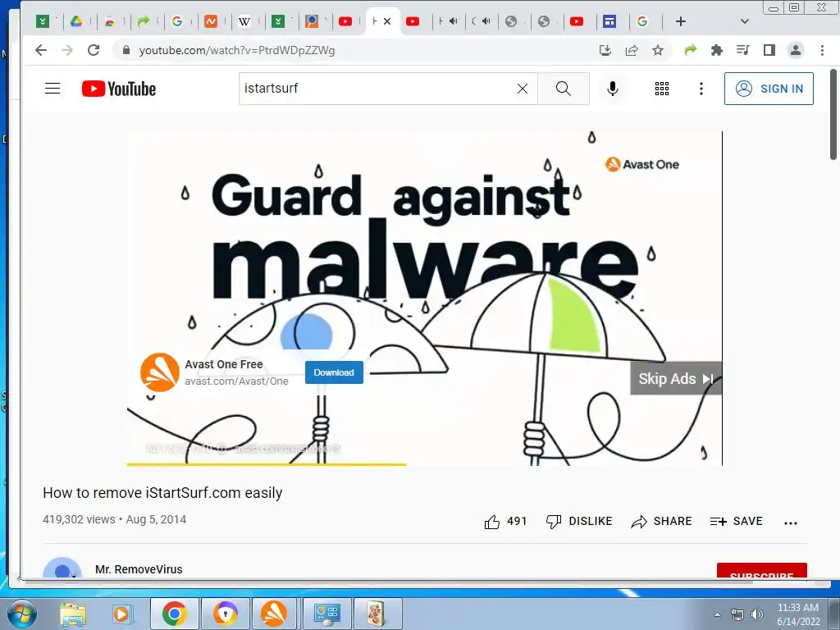Run search with magnifier button

coord(563,89)
